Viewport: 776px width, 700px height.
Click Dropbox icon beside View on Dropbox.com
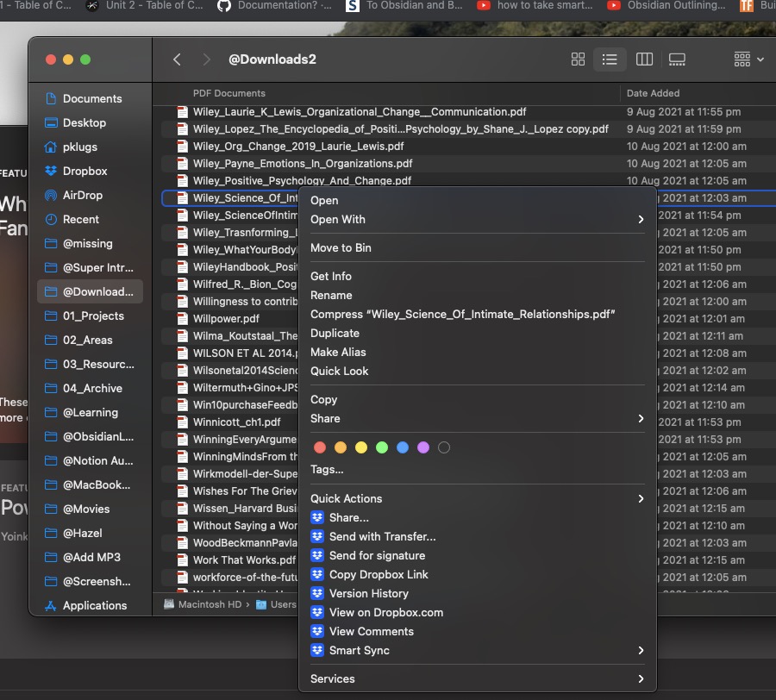point(317,612)
